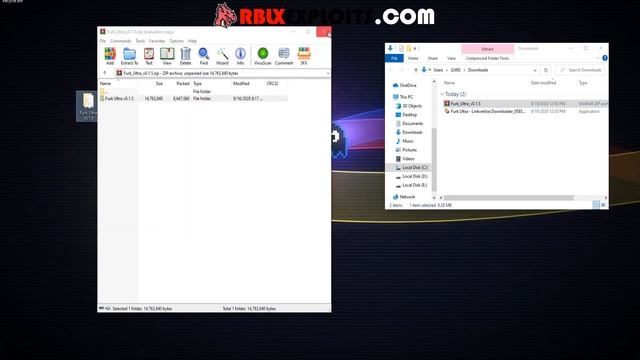Screen dimensions: 640x360
Task: Click Downloads in Explorer breadcrumb
Action: (478, 70)
